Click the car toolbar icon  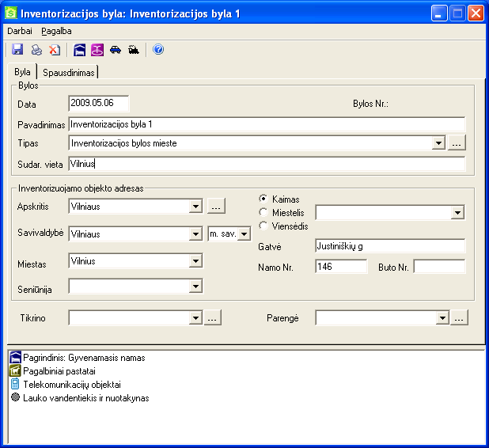click(116, 50)
